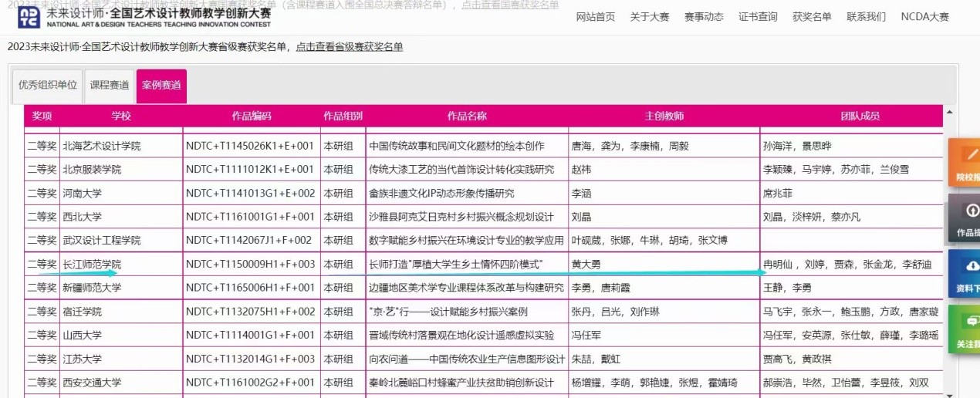Click the 点击查看国赛获奖名单 link at top

click(510, 5)
